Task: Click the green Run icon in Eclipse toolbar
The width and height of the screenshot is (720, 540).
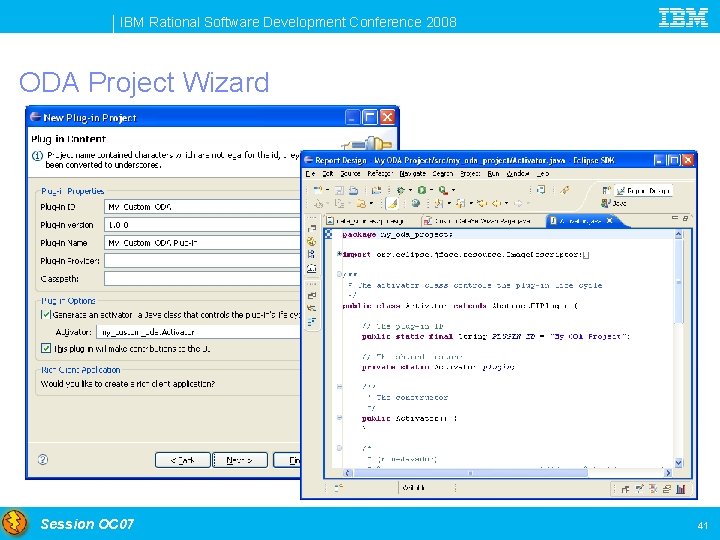Action: (422, 190)
